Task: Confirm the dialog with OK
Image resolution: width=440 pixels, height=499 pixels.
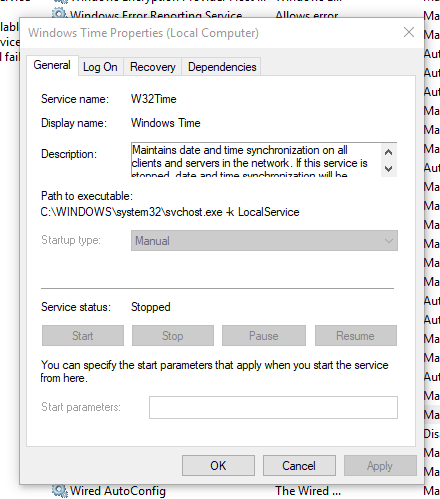Action: point(218,466)
